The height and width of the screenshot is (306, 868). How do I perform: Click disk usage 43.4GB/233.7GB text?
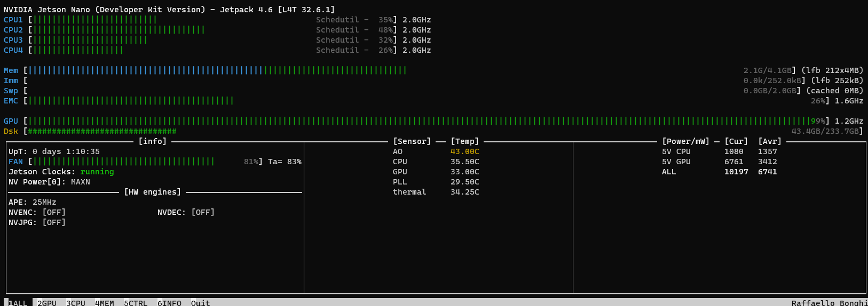click(x=825, y=131)
